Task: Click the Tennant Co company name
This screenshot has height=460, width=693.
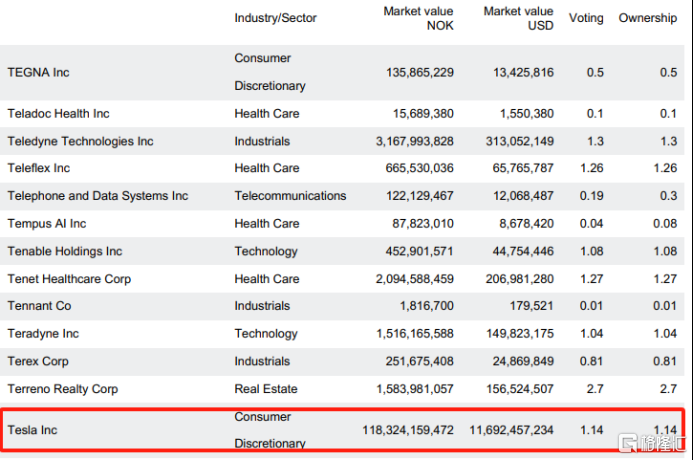Action: coord(39,306)
